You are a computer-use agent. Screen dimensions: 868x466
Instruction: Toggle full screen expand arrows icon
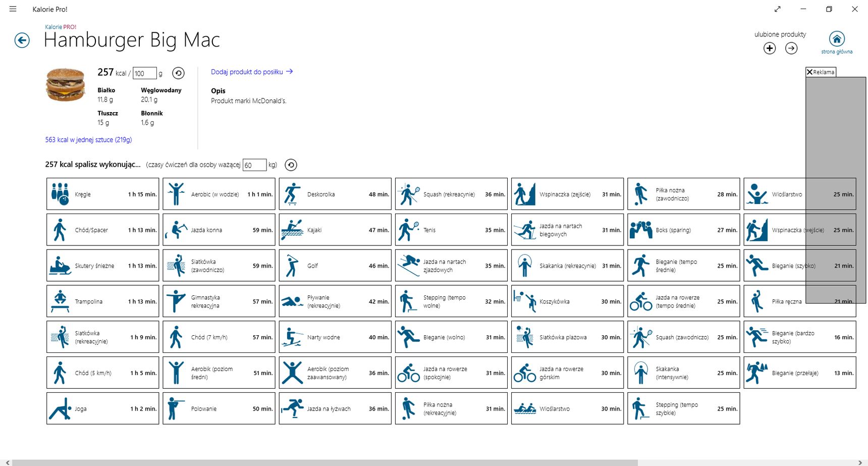click(778, 9)
